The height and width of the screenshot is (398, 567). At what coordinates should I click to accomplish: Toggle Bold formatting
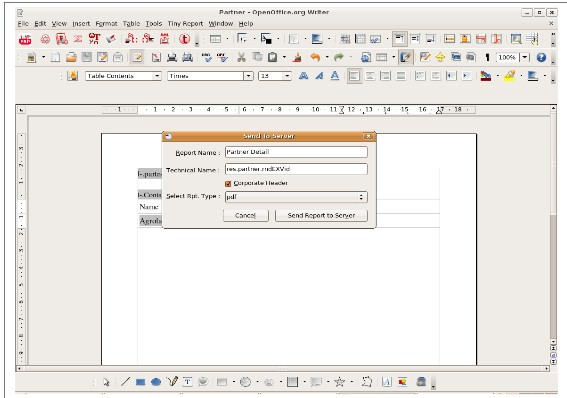(x=303, y=76)
